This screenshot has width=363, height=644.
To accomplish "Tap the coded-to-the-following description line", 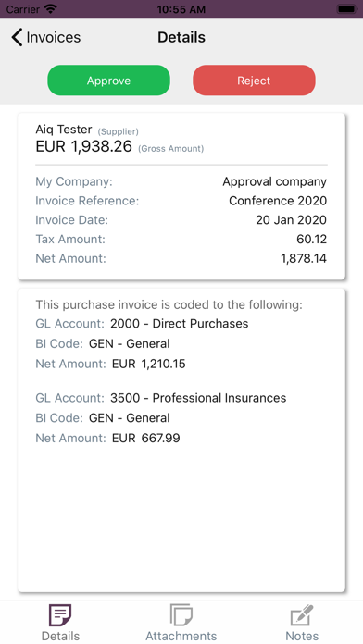I will coord(169,304).
